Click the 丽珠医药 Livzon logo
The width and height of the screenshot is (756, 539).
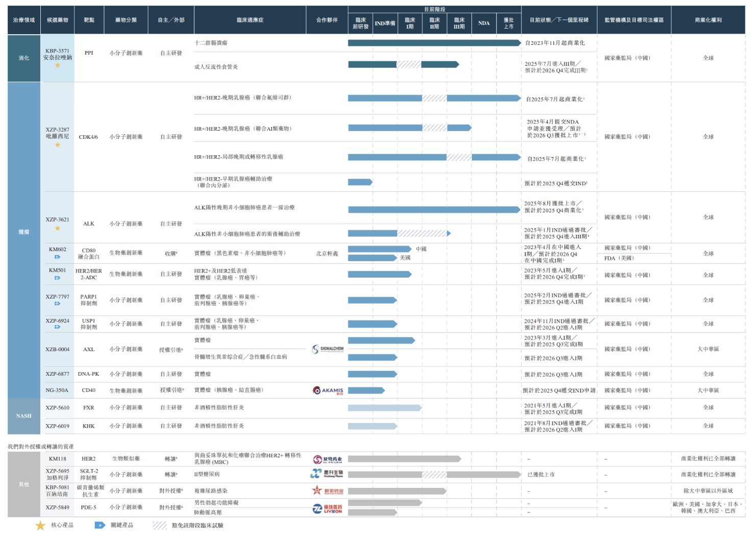pyautogui.click(x=327, y=509)
